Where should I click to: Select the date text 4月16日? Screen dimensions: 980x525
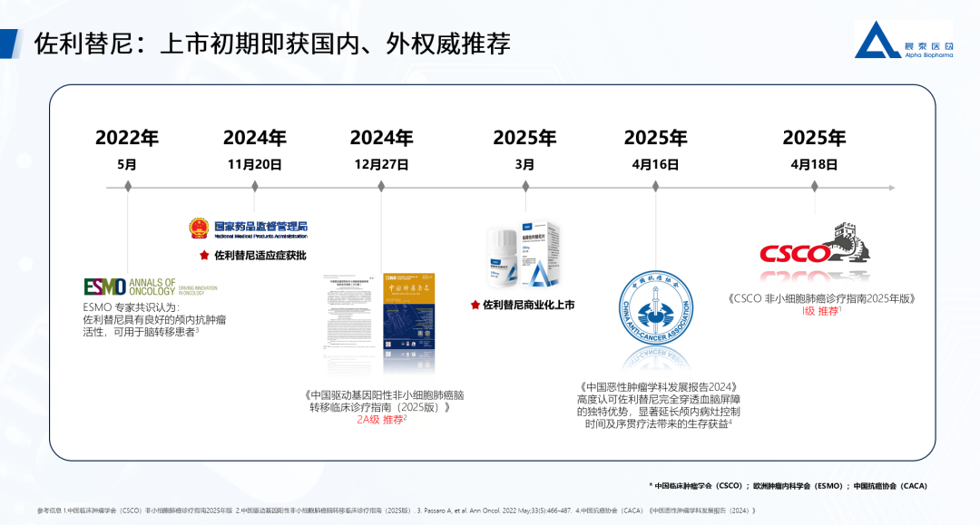[656, 165]
